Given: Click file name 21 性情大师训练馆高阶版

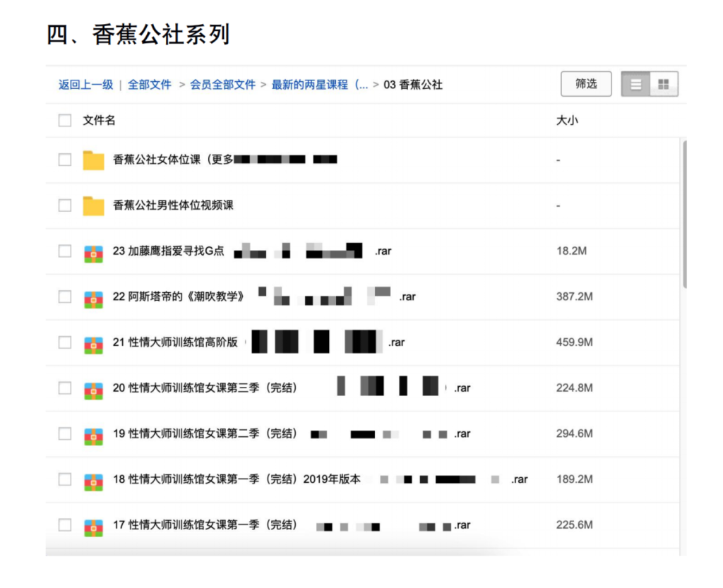Looking at the screenshot, I should click(x=258, y=342).
